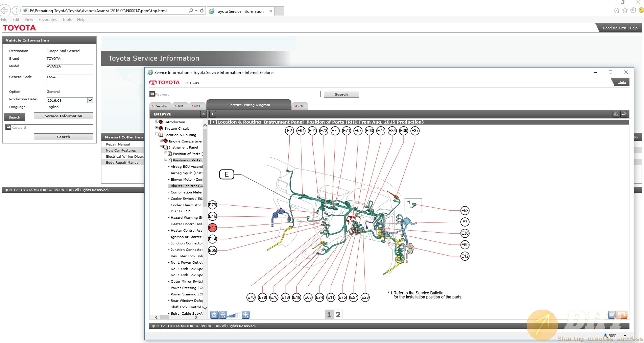Image resolution: width=644 pixels, height=343 pixels.
Task: Select Blower Resistor tree item
Action: tap(186, 186)
